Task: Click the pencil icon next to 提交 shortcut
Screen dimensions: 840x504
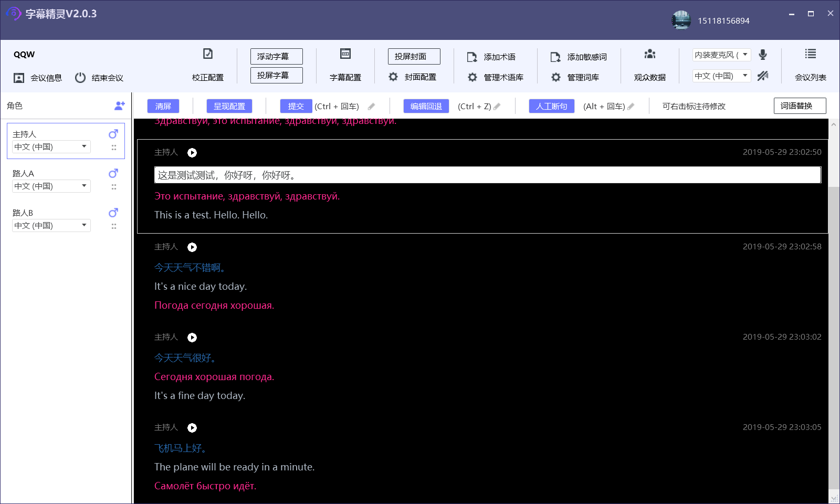Action: click(371, 107)
